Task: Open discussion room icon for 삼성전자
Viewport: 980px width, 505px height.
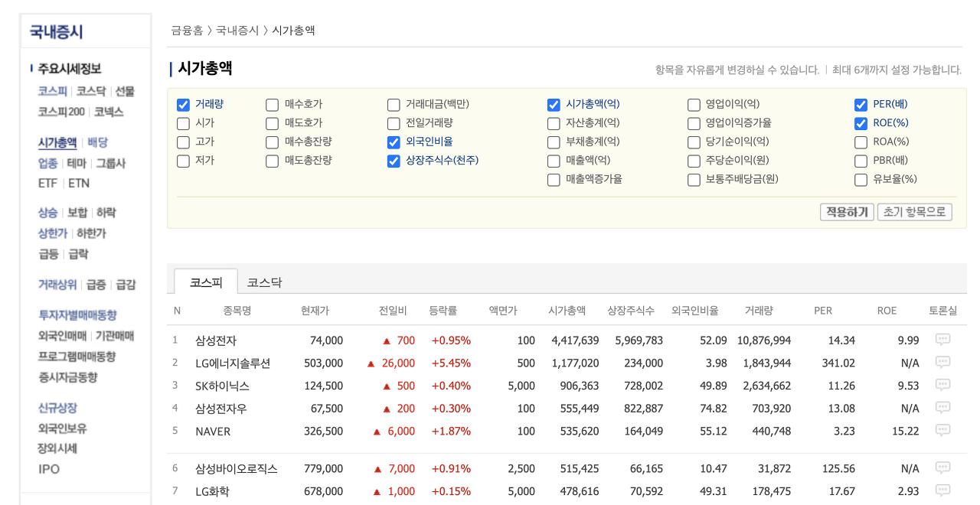Action: click(x=942, y=340)
